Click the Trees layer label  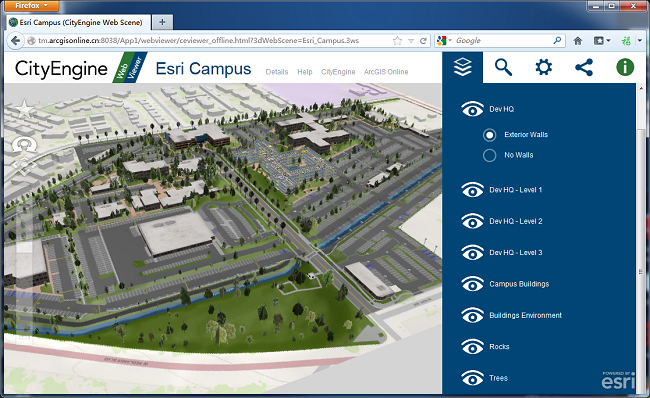point(498,378)
